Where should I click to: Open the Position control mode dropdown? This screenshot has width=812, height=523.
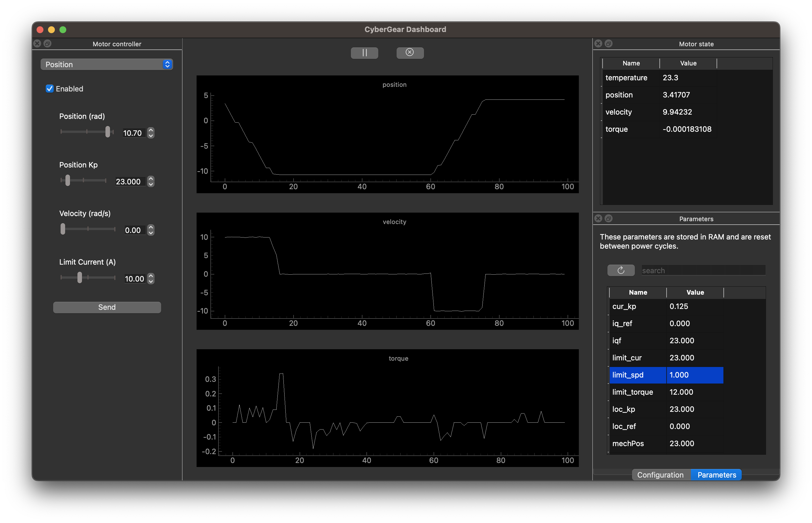click(107, 64)
